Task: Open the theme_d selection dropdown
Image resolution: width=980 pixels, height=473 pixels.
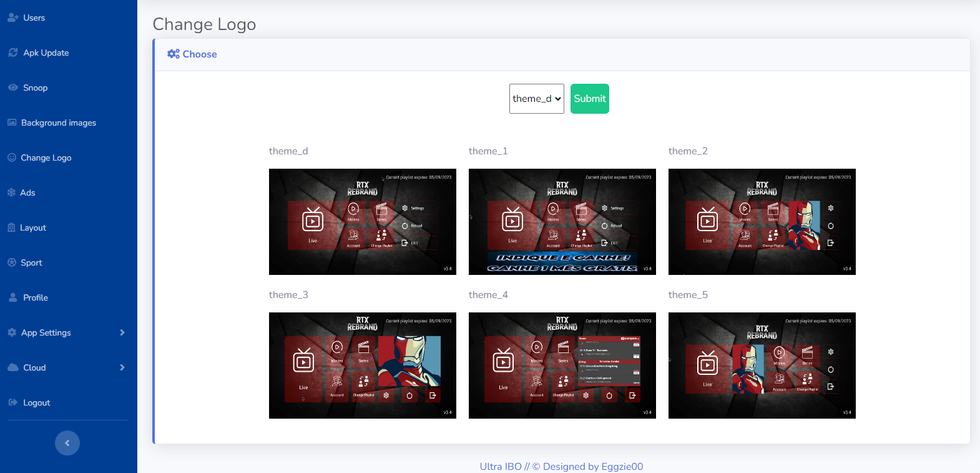Action: [536, 99]
